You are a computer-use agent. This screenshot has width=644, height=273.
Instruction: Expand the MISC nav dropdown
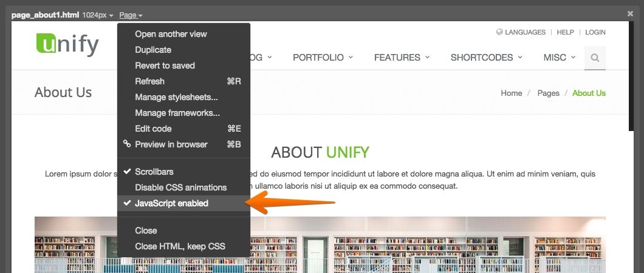coord(560,58)
